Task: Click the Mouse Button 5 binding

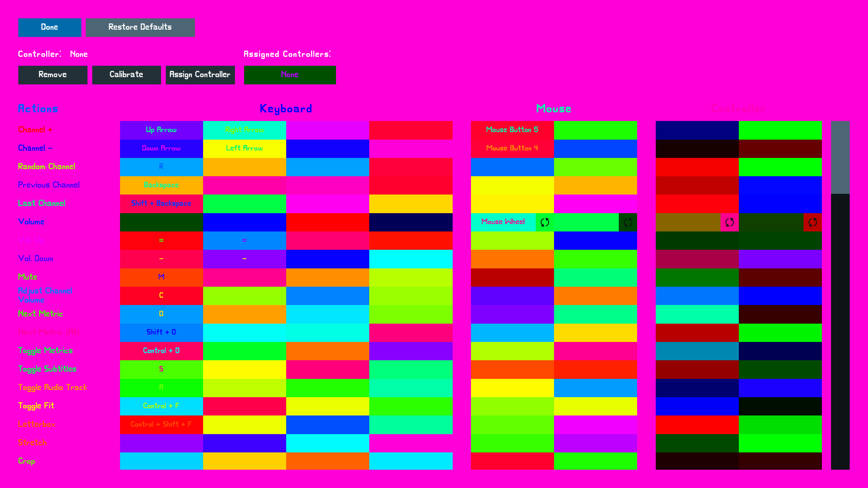Action: (x=512, y=130)
